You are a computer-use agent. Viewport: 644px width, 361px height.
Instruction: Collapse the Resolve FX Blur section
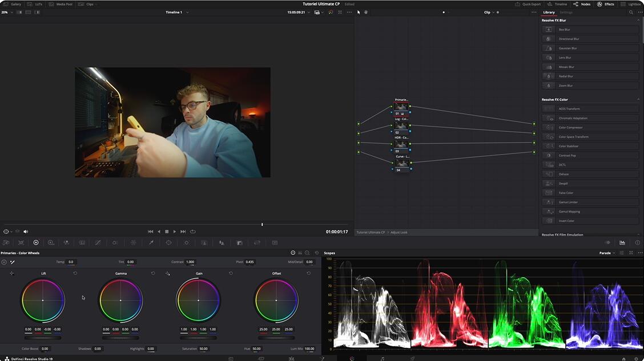coord(638,21)
